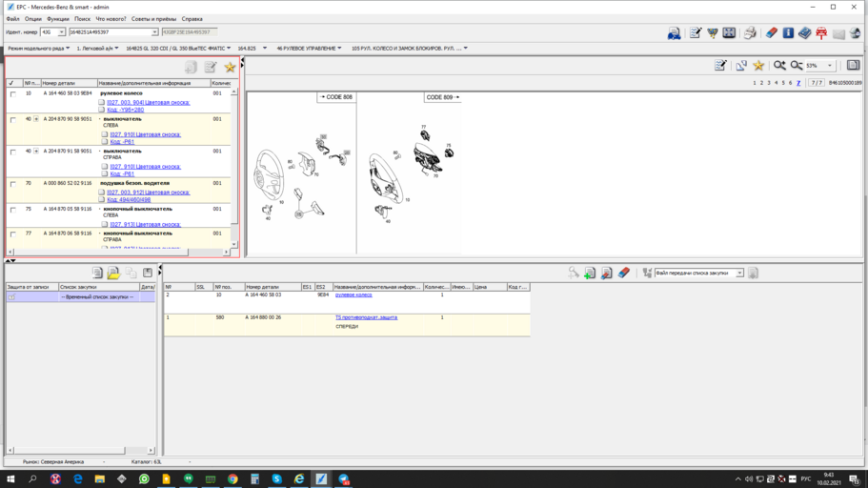Click the new shopping list document icon
This screenshot has height=488, width=868.
(x=97, y=273)
